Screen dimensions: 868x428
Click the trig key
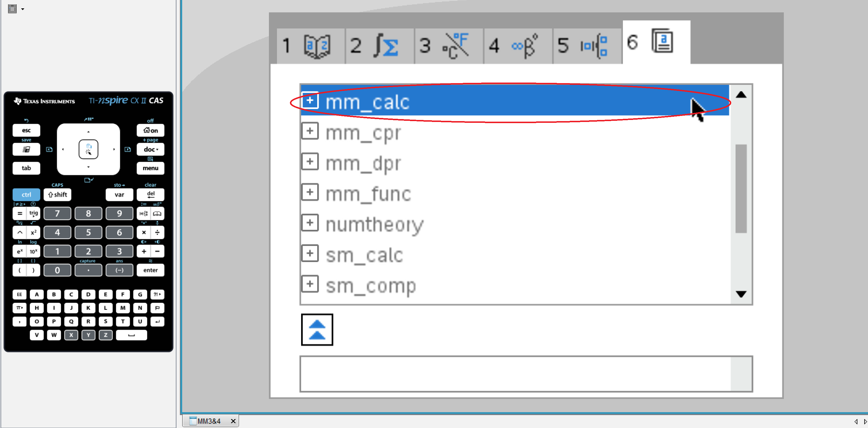click(x=33, y=213)
